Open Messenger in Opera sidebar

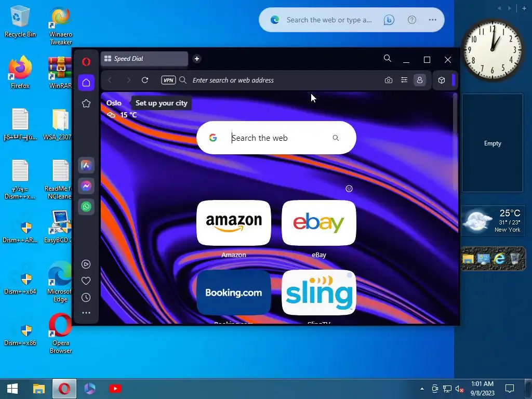point(86,186)
